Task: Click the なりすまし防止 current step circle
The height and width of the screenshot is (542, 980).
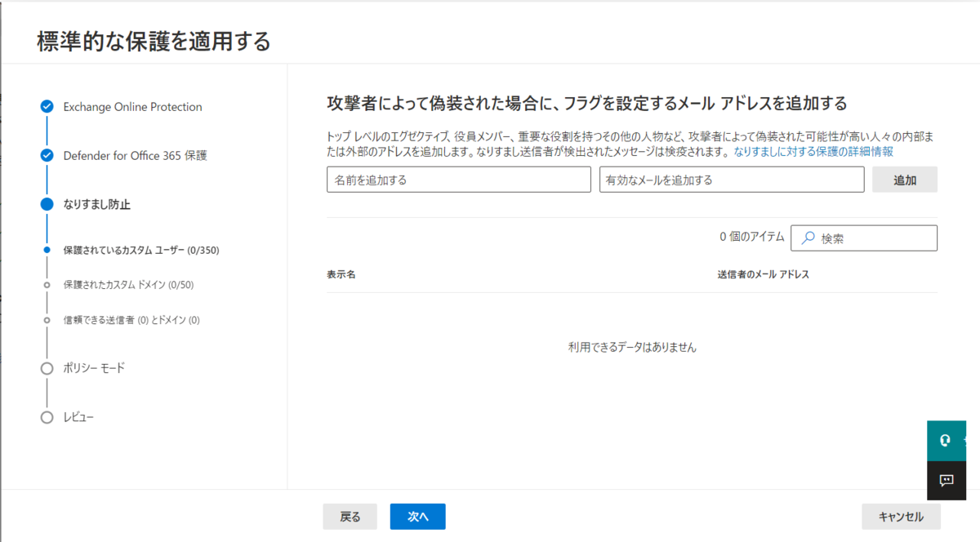Action: point(47,204)
